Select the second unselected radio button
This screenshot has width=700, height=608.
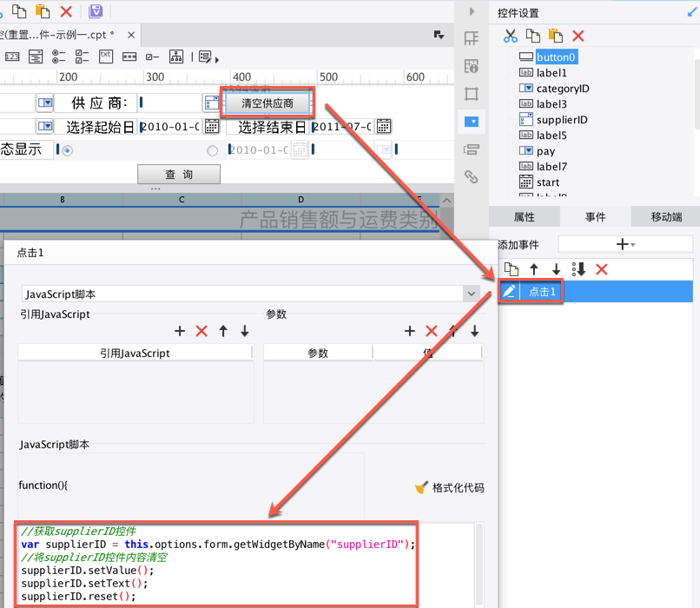(x=213, y=151)
